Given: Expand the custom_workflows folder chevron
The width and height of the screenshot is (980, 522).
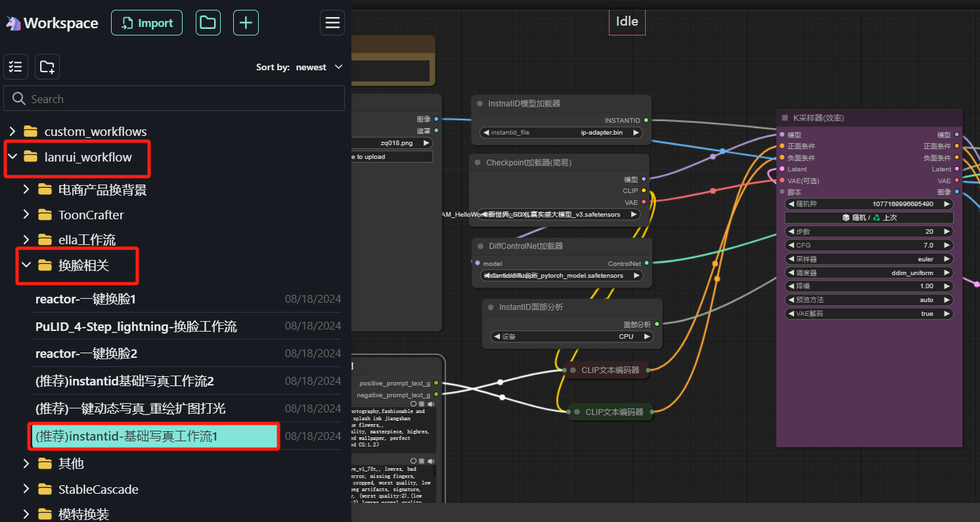Looking at the screenshot, I should click(x=12, y=131).
